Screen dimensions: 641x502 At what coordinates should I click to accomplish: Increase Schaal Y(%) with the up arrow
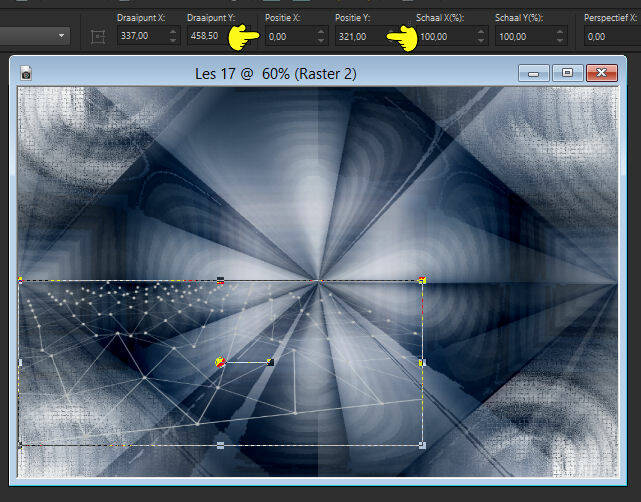560,32
